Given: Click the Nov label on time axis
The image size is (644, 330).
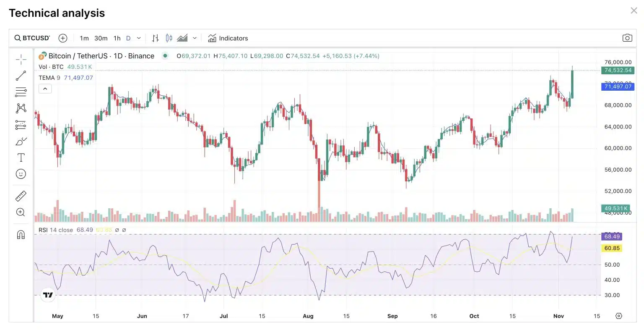Looking at the screenshot, I should [558, 316].
